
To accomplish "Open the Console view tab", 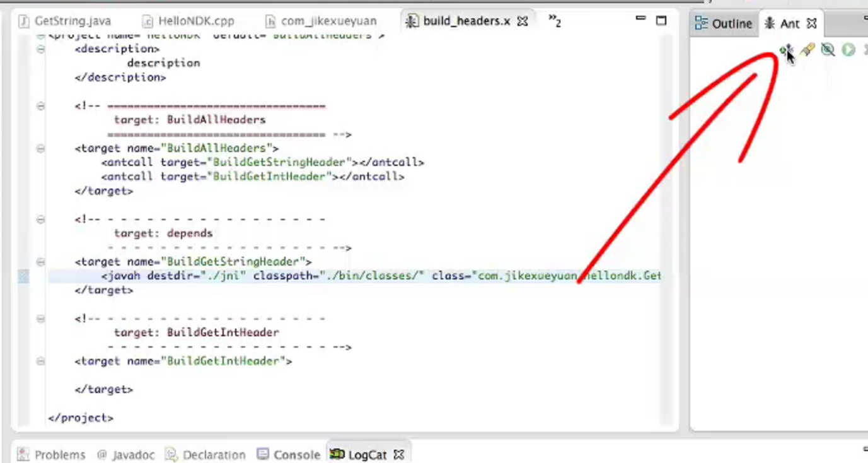I will (289, 455).
